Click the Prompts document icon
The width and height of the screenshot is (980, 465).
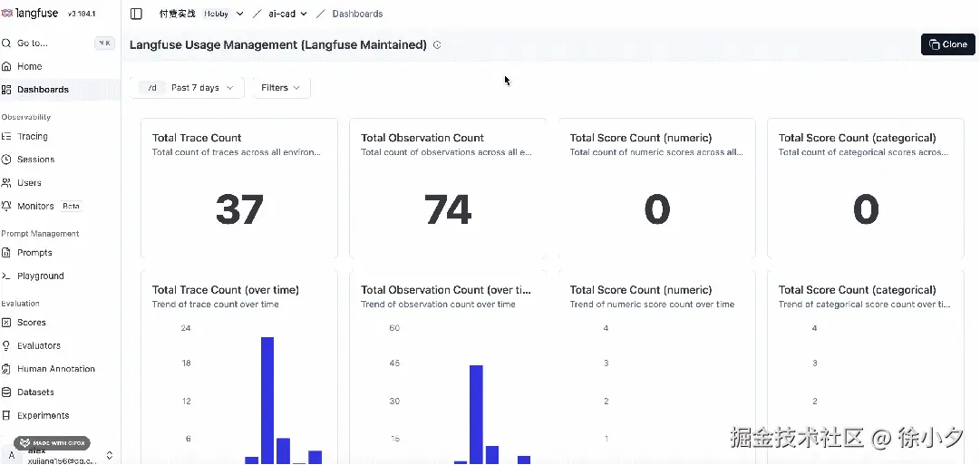[x=6, y=253]
